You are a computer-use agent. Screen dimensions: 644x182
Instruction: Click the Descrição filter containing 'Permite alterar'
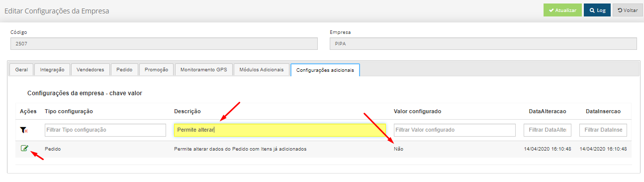click(x=279, y=130)
